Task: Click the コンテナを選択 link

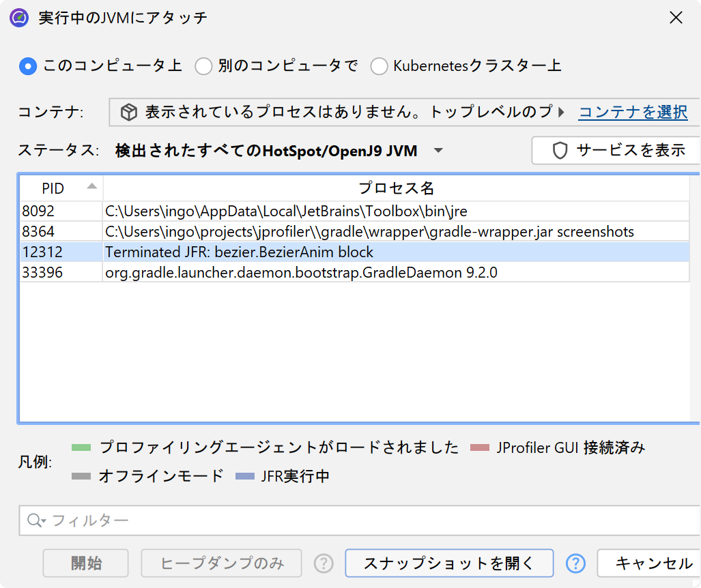Action: 633,113
